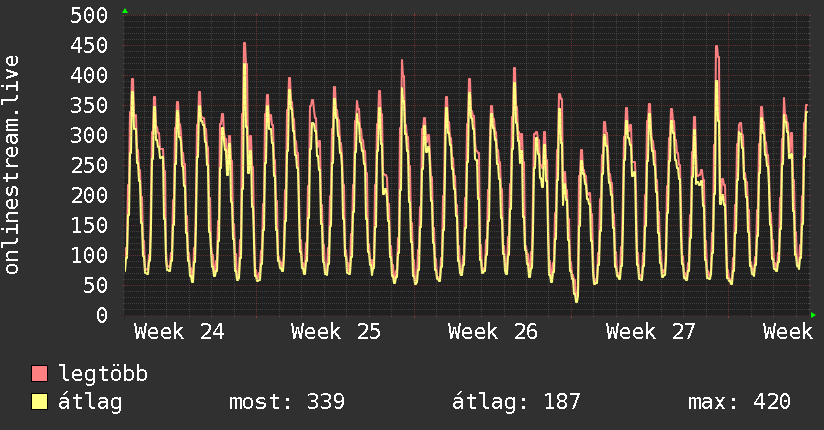Select the Week 26 axis label
Screen dimensions: 824x430
(493, 332)
